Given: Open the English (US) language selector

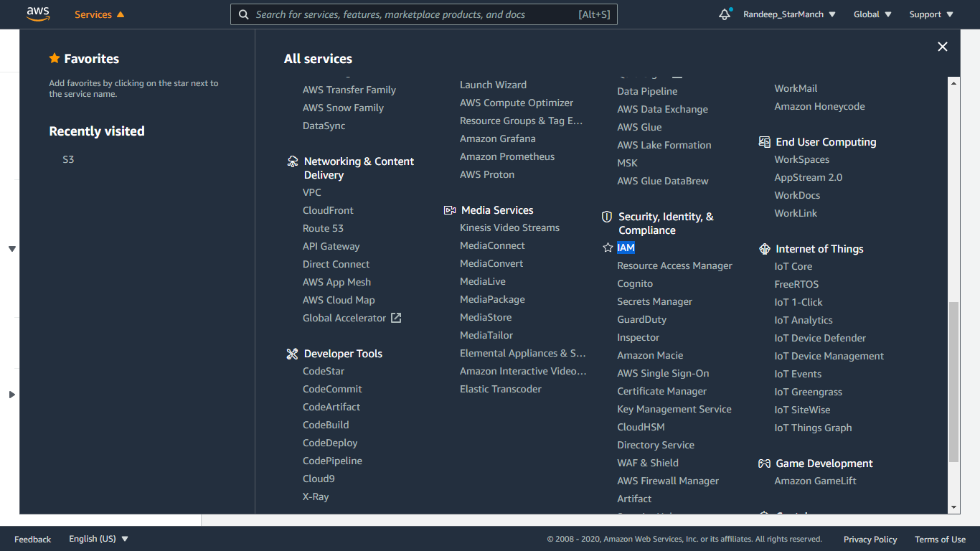Looking at the screenshot, I should tap(98, 539).
